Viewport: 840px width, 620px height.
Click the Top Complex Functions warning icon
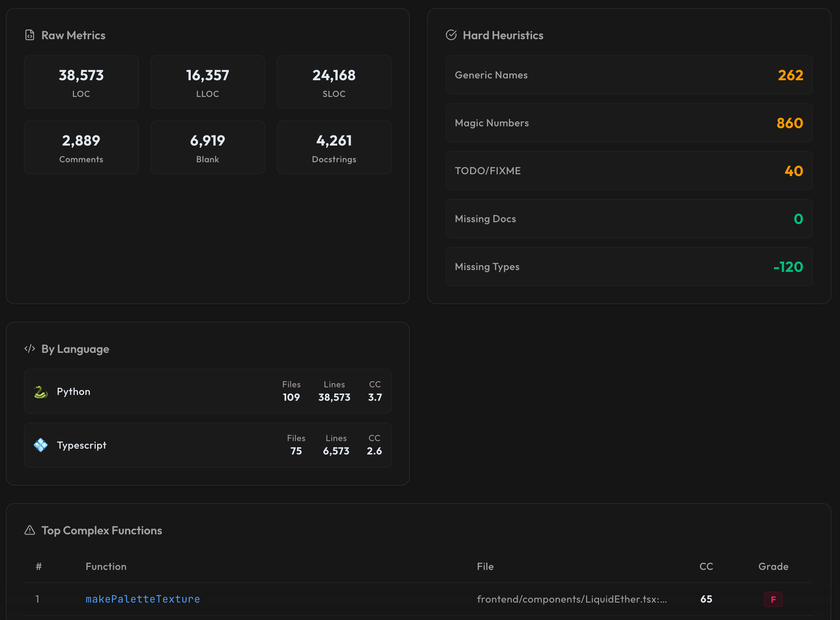(30, 530)
